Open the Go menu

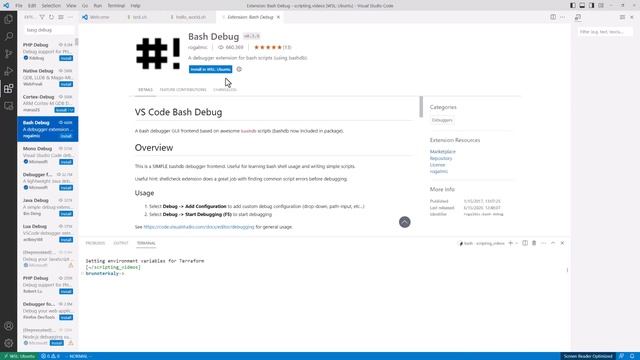[85, 6]
